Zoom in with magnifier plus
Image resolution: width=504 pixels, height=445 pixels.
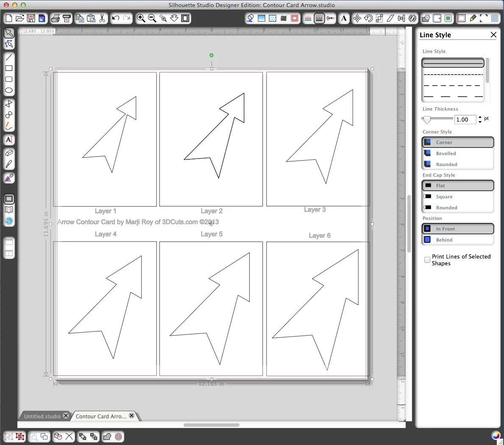(141, 18)
